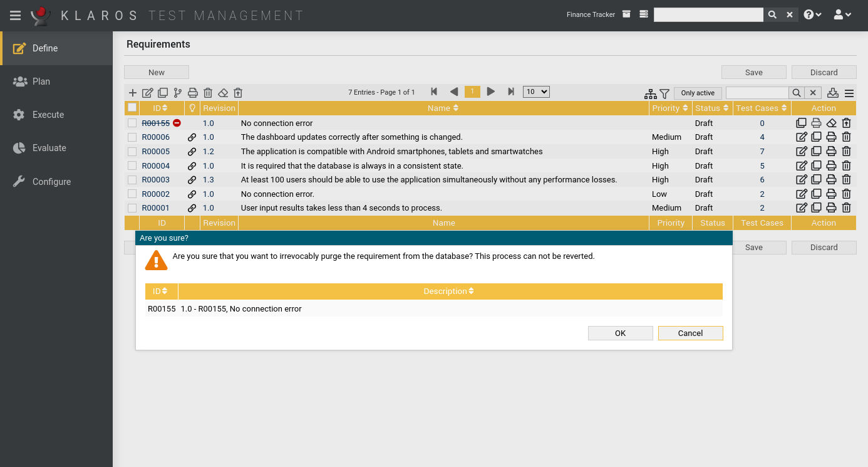Select the checkbox for requirement R00005
Screen dimensions: 868x467
coord(132,152)
